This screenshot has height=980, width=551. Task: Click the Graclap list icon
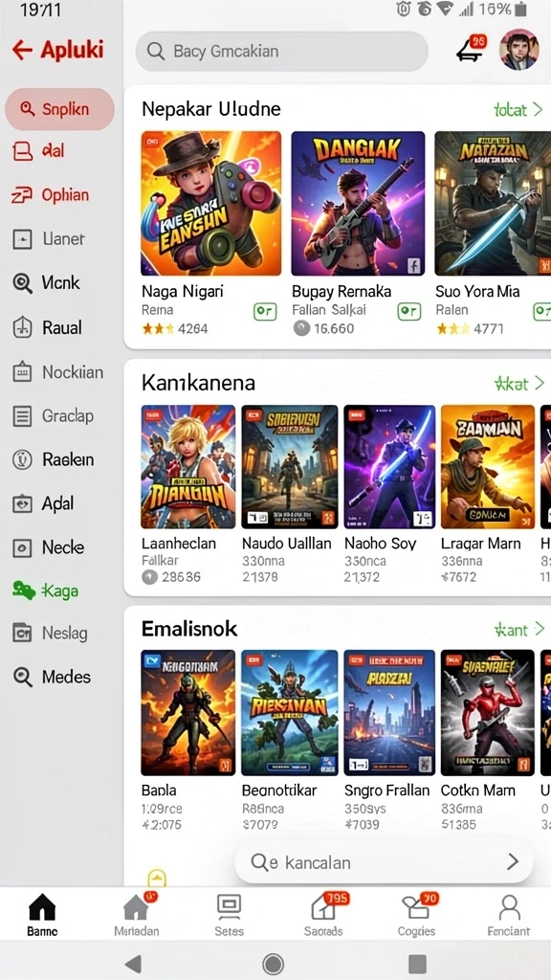tap(22, 415)
